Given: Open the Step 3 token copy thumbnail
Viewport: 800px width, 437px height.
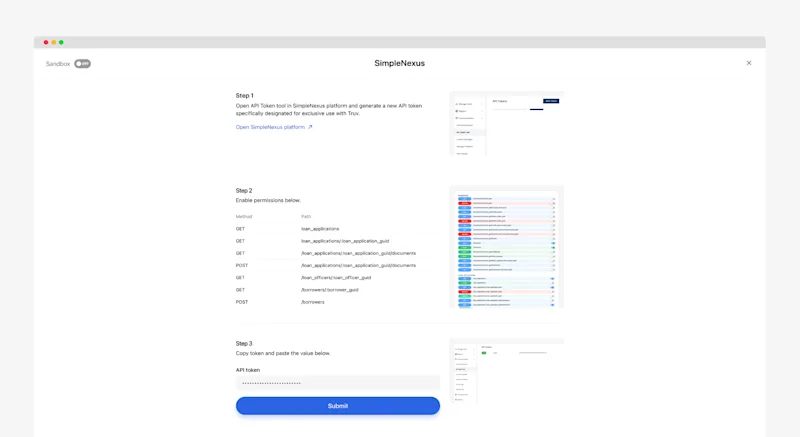Looking at the screenshot, I should click(507, 371).
